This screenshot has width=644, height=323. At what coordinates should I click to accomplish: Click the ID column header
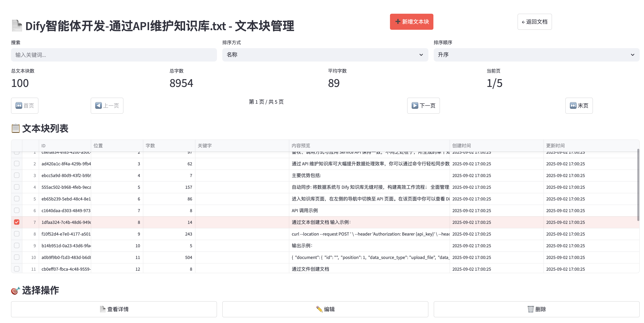(x=65, y=146)
